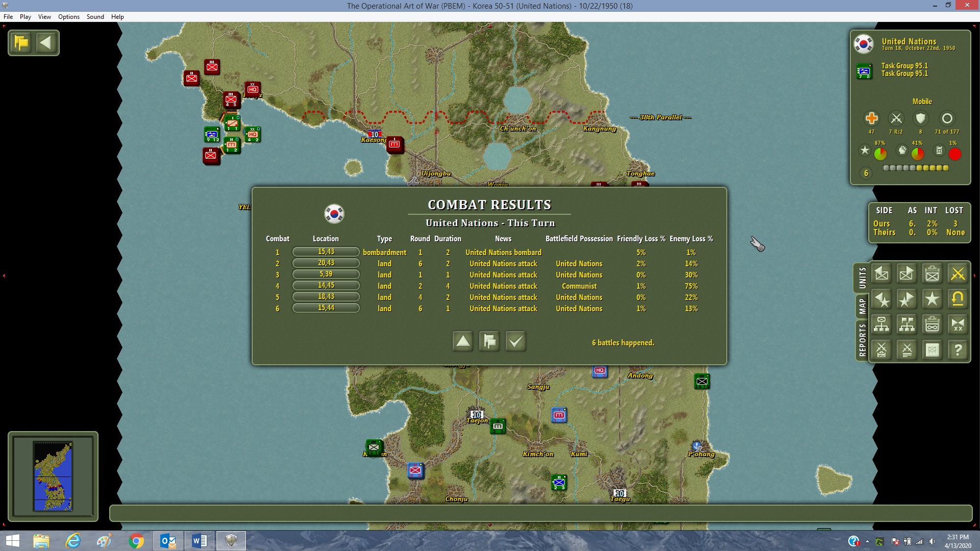Open the Options menu

[69, 17]
